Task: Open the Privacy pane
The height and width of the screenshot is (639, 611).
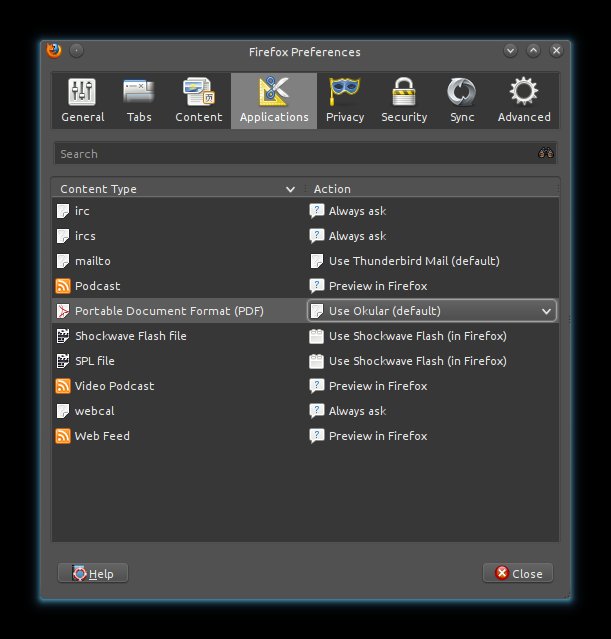Action: coord(345,101)
